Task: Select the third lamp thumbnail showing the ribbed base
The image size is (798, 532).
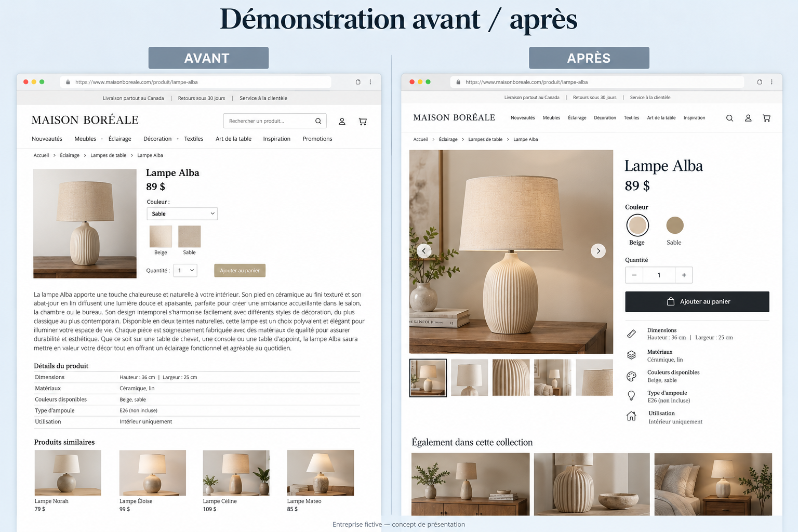Action: pos(511,378)
